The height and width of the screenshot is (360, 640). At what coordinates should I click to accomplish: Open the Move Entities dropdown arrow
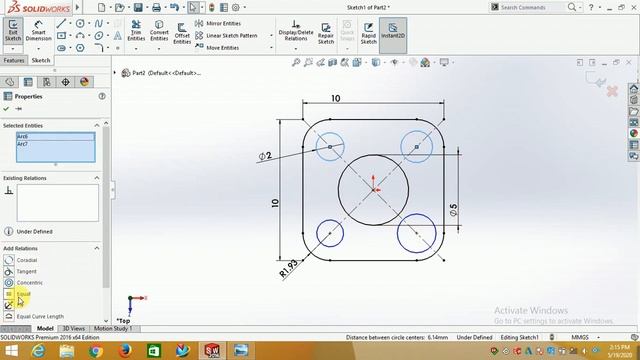pyautogui.click(x=271, y=48)
